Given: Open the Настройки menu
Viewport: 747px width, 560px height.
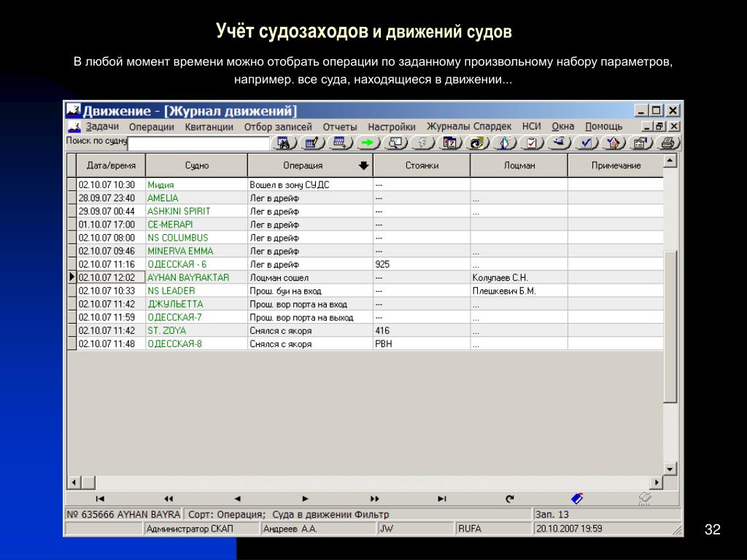Looking at the screenshot, I should [392, 127].
